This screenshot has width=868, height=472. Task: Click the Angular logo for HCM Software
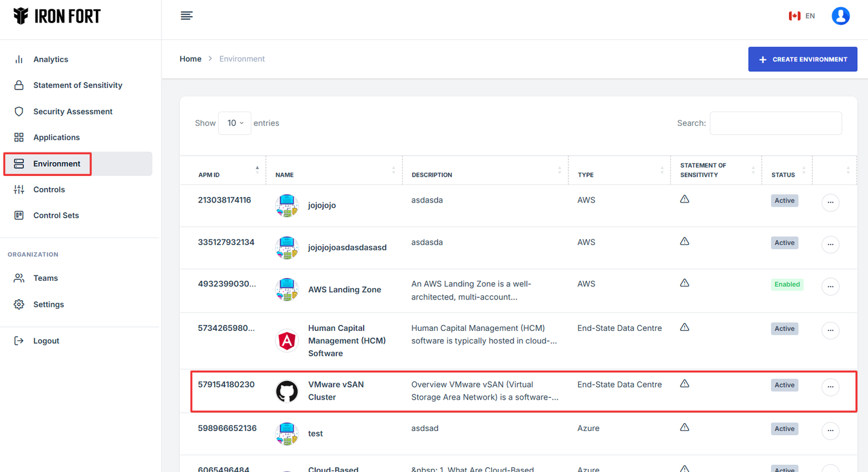pos(287,341)
